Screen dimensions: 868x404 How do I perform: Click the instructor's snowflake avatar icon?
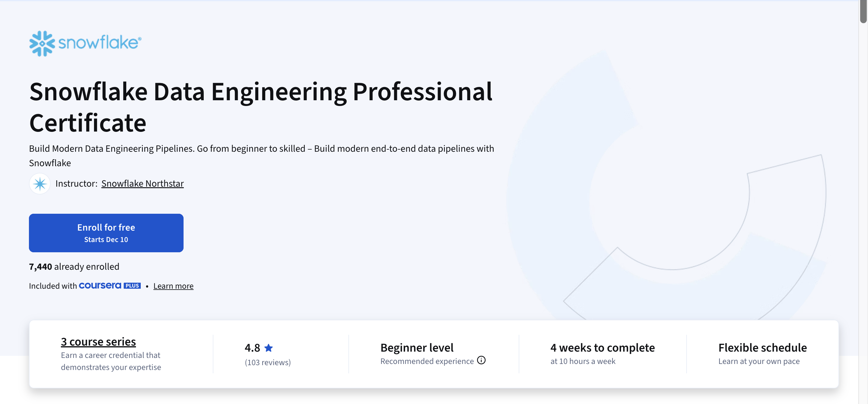[39, 184]
